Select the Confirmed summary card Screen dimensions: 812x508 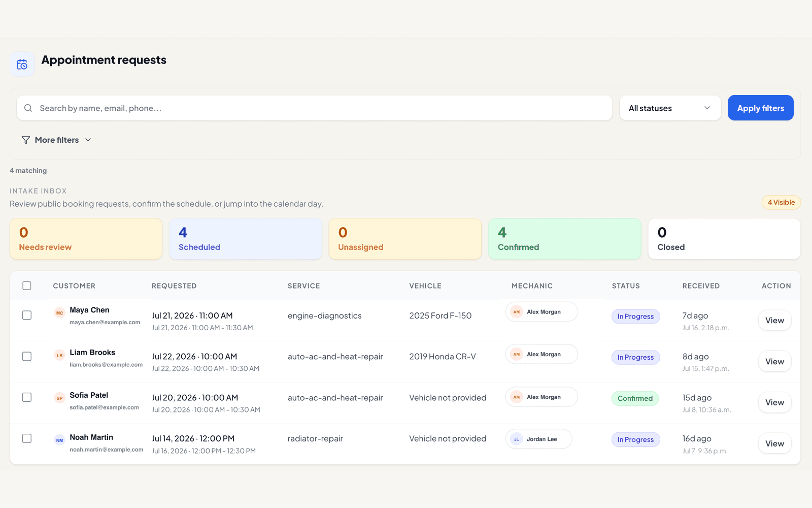coord(565,239)
